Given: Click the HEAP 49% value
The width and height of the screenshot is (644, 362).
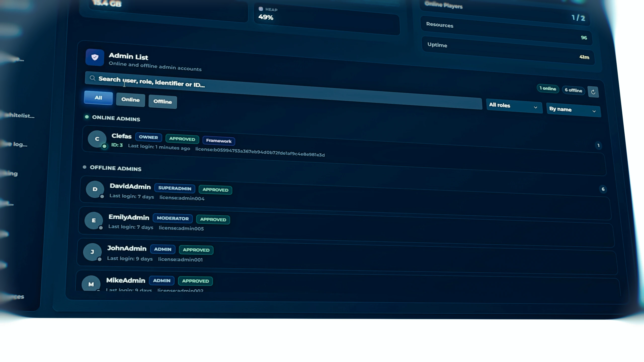Looking at the screenshot, I should [266, 17].
